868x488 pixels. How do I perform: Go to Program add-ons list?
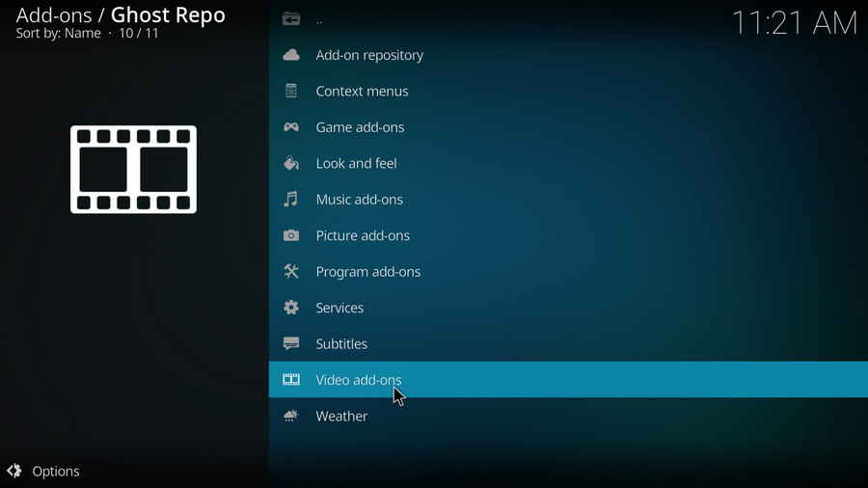(x=367, y=272)
